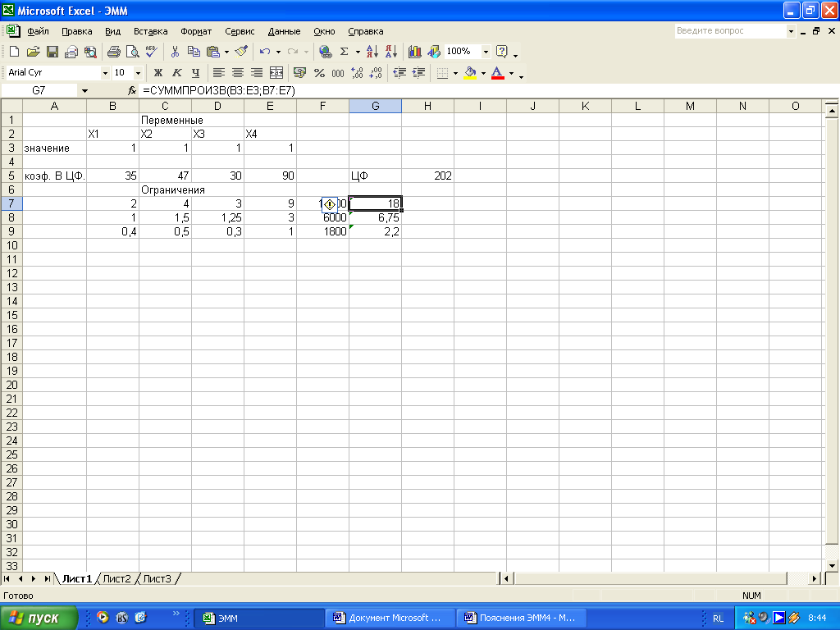Apply the yellow fill color

[470, 73]
